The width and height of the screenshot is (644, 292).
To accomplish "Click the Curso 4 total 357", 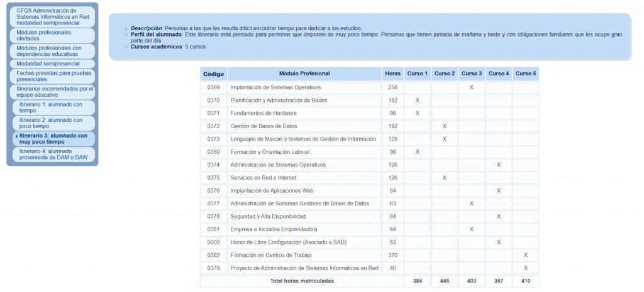I will 499,281.
